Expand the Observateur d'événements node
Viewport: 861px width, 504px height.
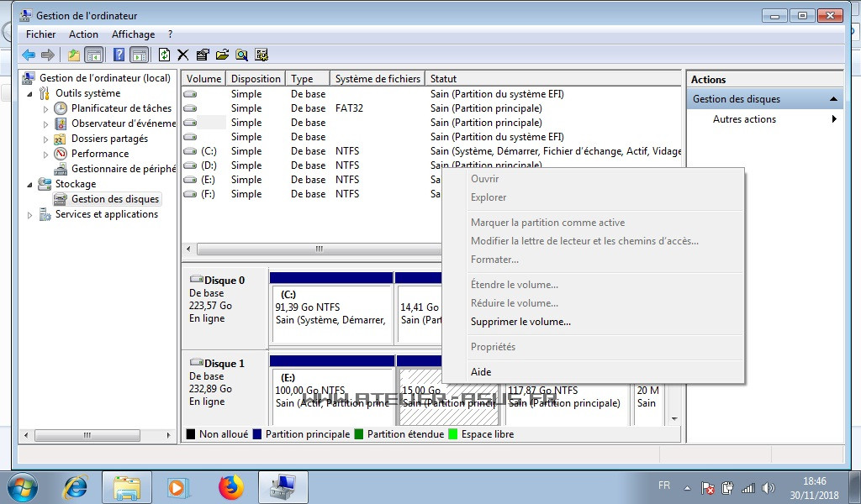click(x=45, y=124)
